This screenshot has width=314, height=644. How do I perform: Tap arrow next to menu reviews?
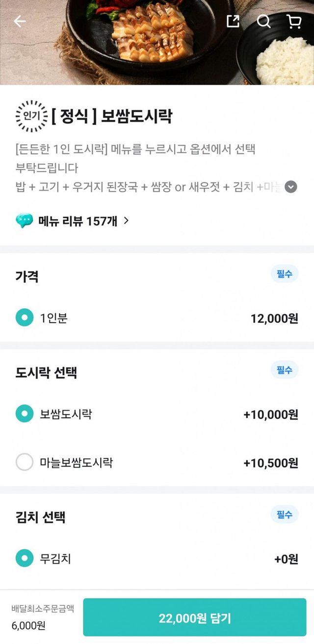126,221
